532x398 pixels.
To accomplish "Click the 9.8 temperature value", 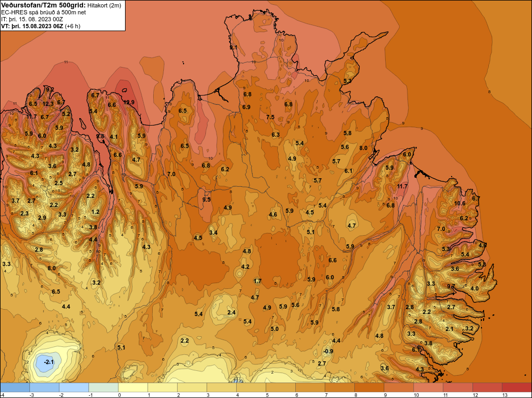I will coord(100,136).
